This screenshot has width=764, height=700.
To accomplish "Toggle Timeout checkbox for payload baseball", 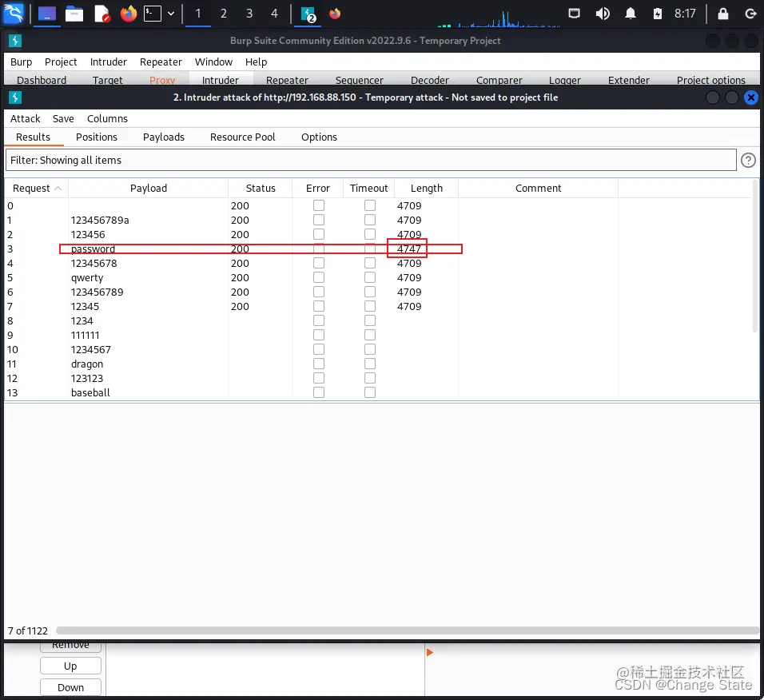I will (370, 392).
